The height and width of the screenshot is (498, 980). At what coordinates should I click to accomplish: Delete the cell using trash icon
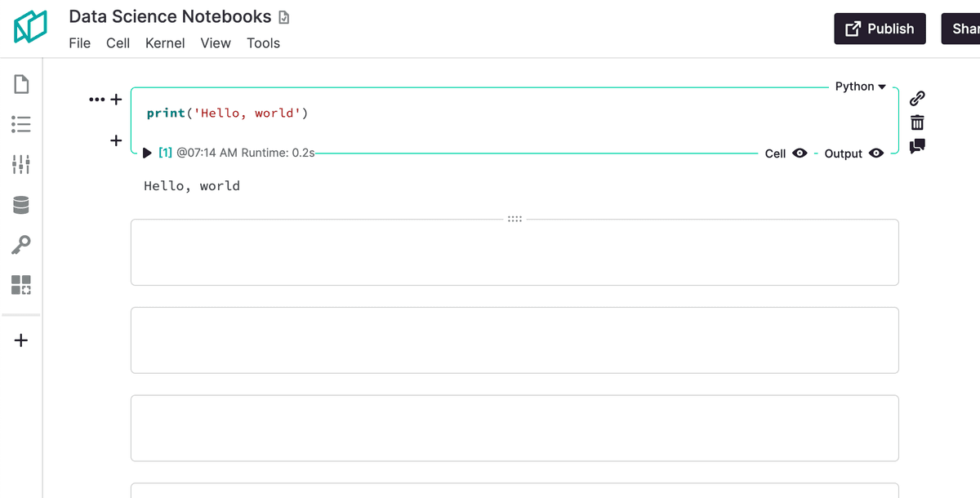click(916, 122)
